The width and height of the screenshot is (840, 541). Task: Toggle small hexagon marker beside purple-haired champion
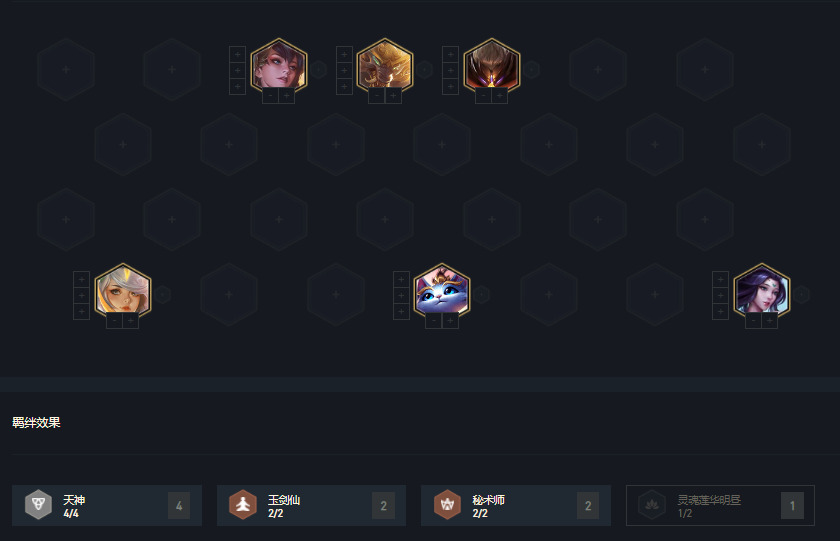click(801, 294)
